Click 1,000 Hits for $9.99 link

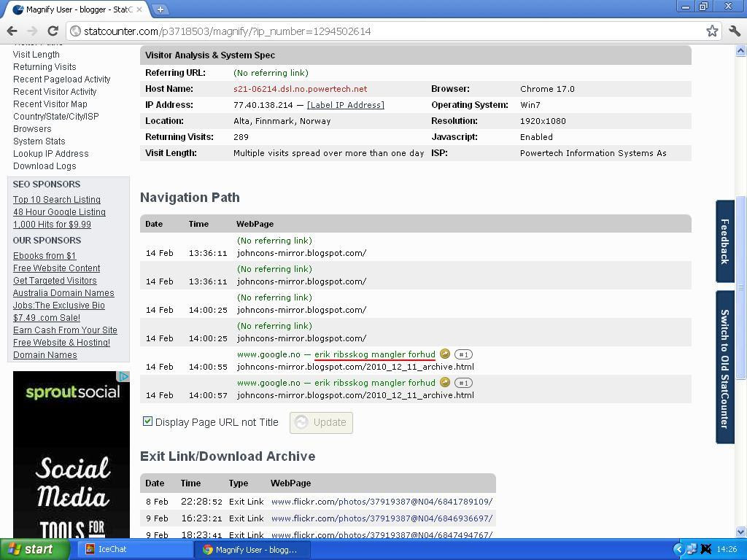52,225
